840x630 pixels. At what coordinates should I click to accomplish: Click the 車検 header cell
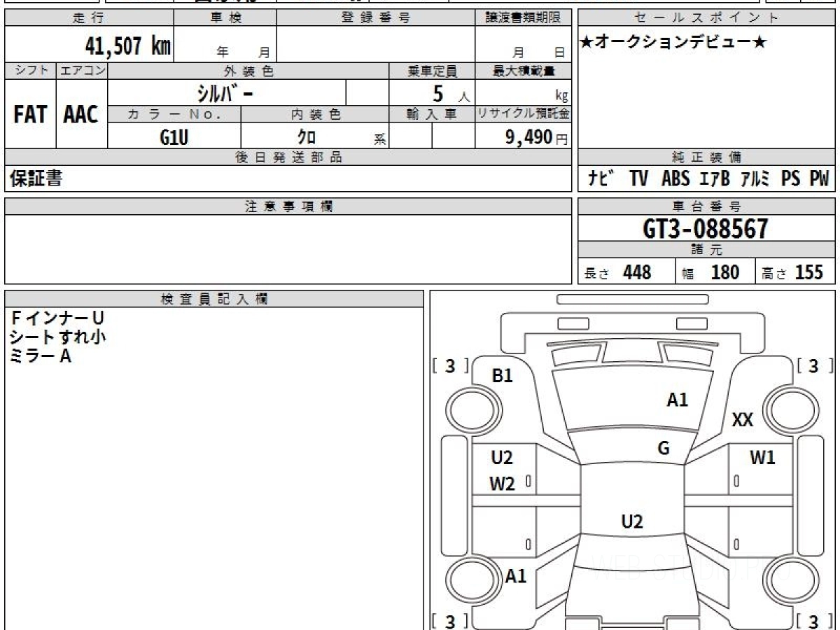pyautogui.click(x=225, y=18)
